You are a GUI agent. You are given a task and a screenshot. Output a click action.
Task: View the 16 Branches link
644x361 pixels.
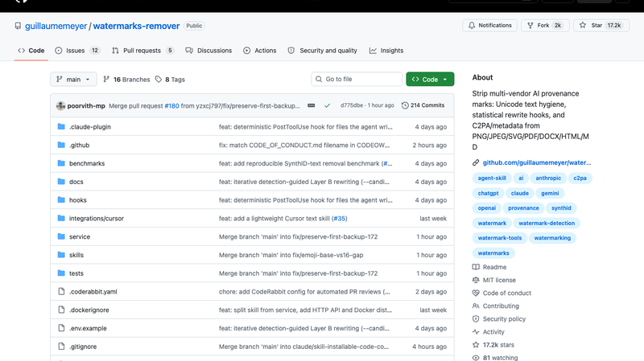[126, 80]
